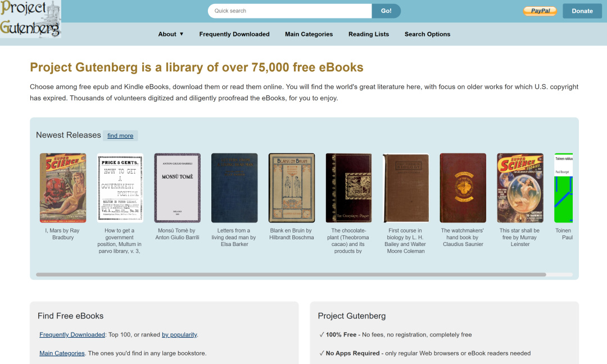This screenshot has width=607, height=364.
Task: Open The chocolate-plant book cover
Action: point(348,188)
